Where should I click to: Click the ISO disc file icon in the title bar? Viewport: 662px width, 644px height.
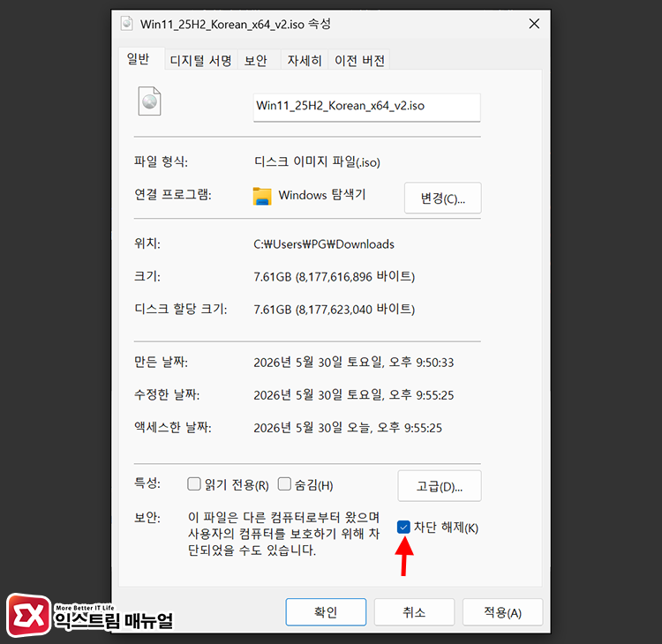[126, 23]
